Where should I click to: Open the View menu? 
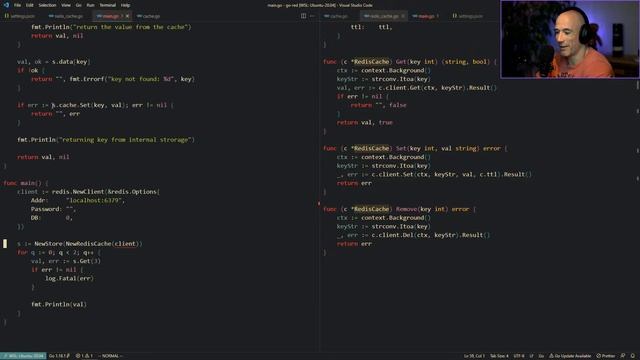tap(66, 5)
